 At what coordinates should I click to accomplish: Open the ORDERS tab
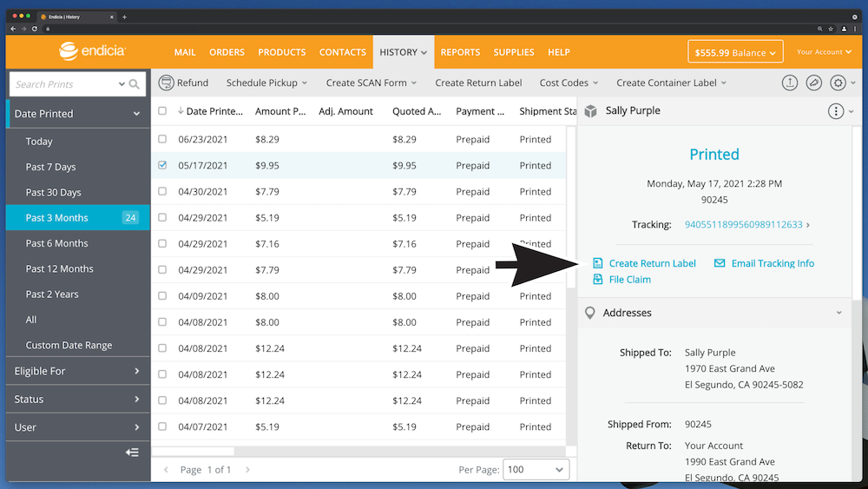227,52
